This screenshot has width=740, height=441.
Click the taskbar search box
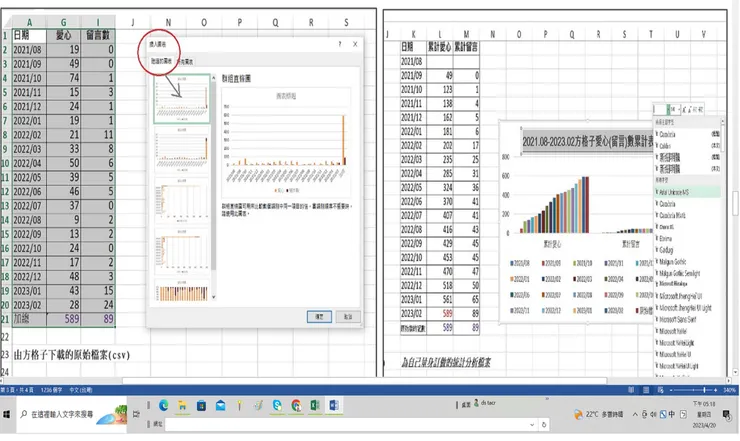pyautogui.click(x=72, y=414)
